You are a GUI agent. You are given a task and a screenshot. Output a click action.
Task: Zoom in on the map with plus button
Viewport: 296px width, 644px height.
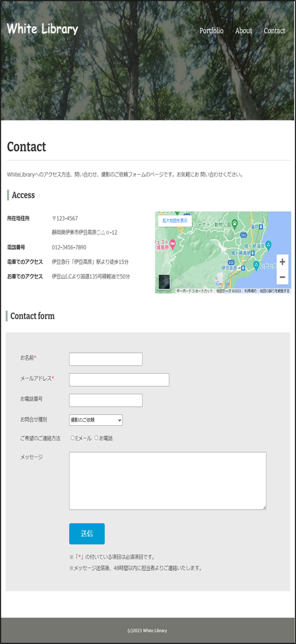[282, 262]
